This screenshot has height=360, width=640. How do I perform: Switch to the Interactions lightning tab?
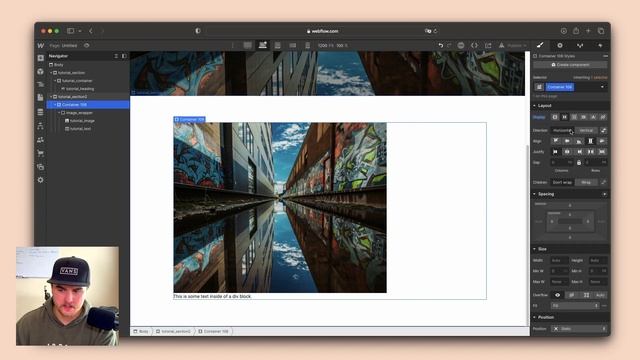click(x=600, y=45)
